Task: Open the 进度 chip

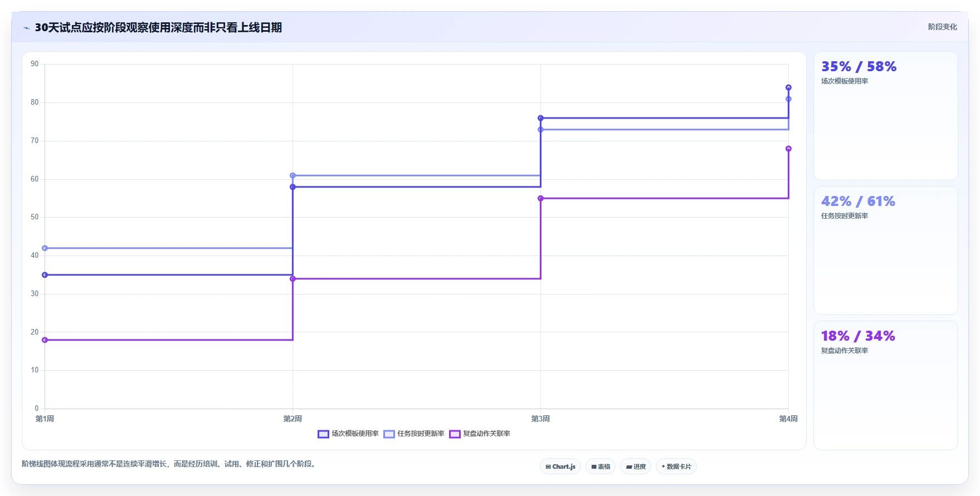Action: click(635, 466)
